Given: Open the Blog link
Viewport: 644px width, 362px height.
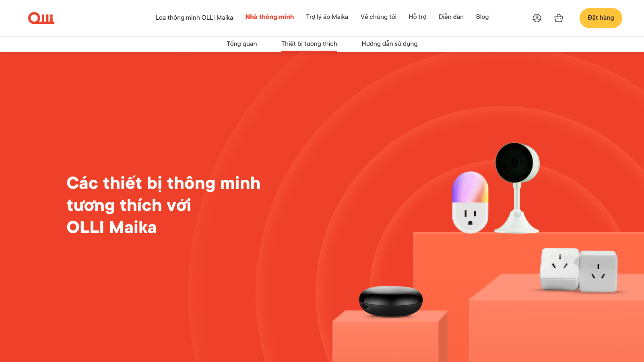Looking at the screenshot, I should [482, 17].
